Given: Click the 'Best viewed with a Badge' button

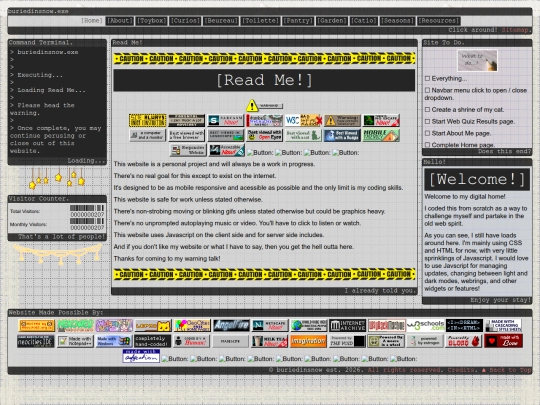Looking at the screenshot, I should 342,135.
